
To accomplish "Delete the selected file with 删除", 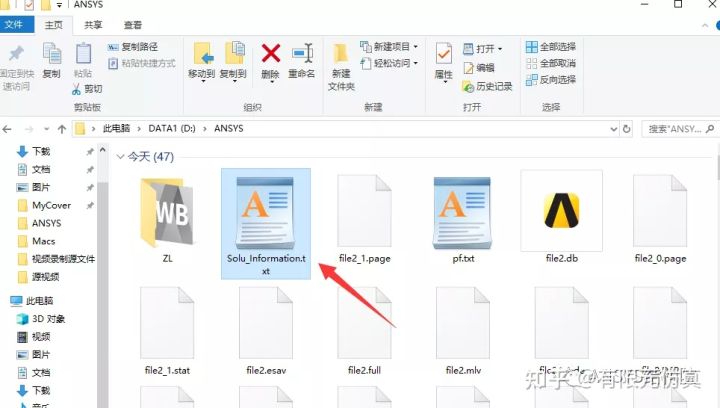I will click(270, 63).
